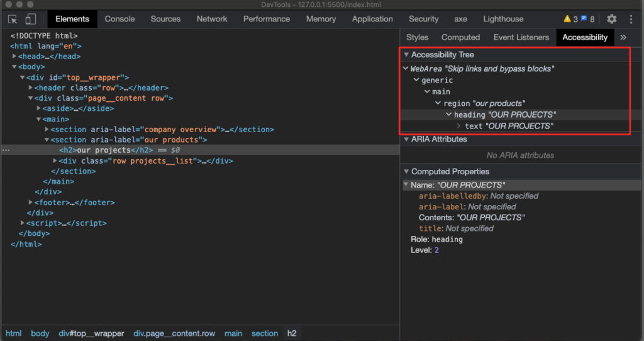Click the main breadcrumb

pyautogui.click(x=233, y=333)
